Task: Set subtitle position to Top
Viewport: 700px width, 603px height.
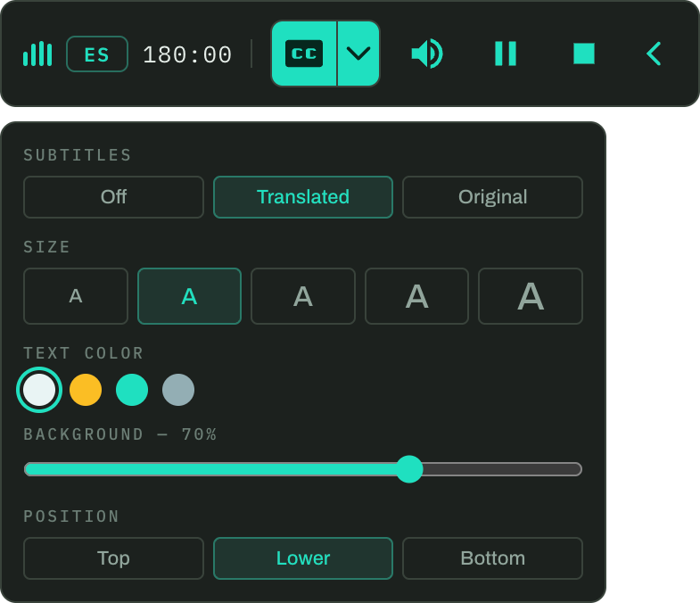Action: [x=113, y=558]
